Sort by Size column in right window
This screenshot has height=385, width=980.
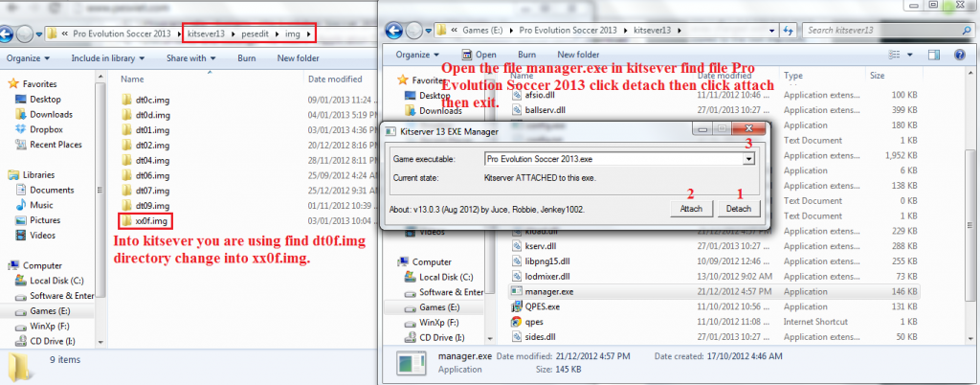(x=878, y=76)
